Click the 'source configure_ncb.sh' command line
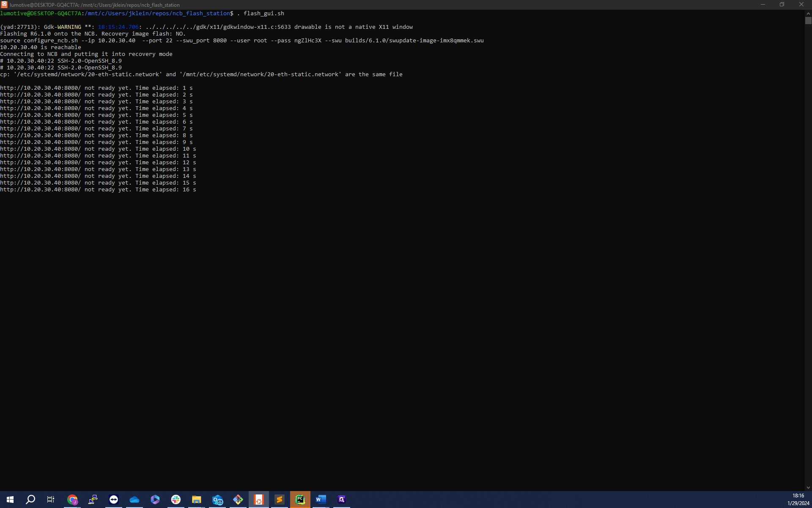This screenshot has height=508, width=812. pyautogui.click(x=242, y=41)
